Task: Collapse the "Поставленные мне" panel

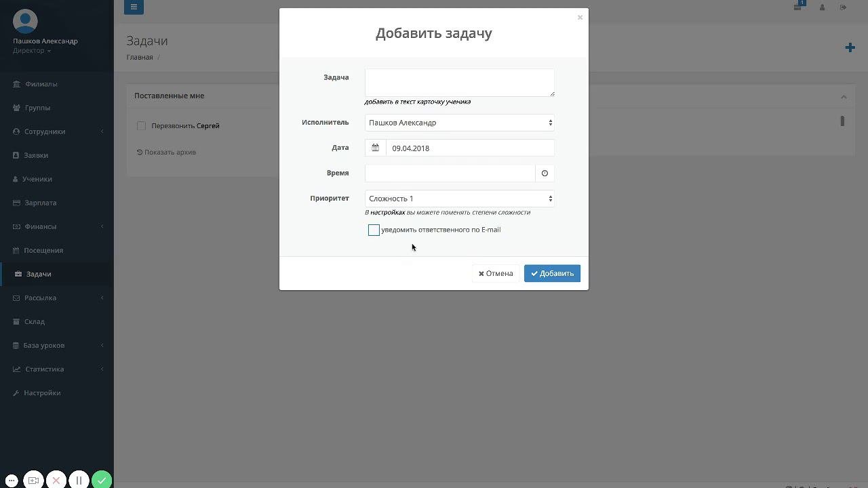Action: (x=844, y=96)
